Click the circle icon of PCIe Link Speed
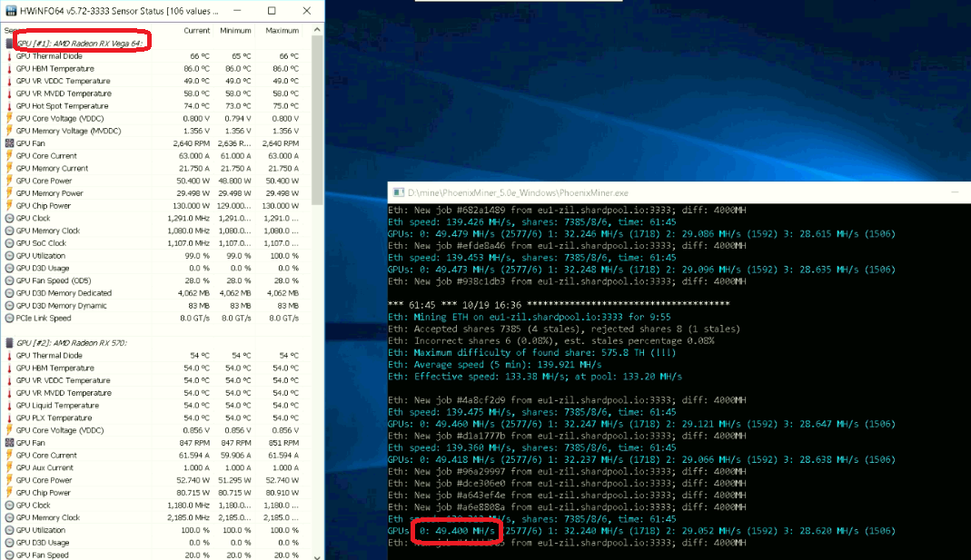Image resolution: width=971 pixels, height=560 pixels. coord(9,318)
